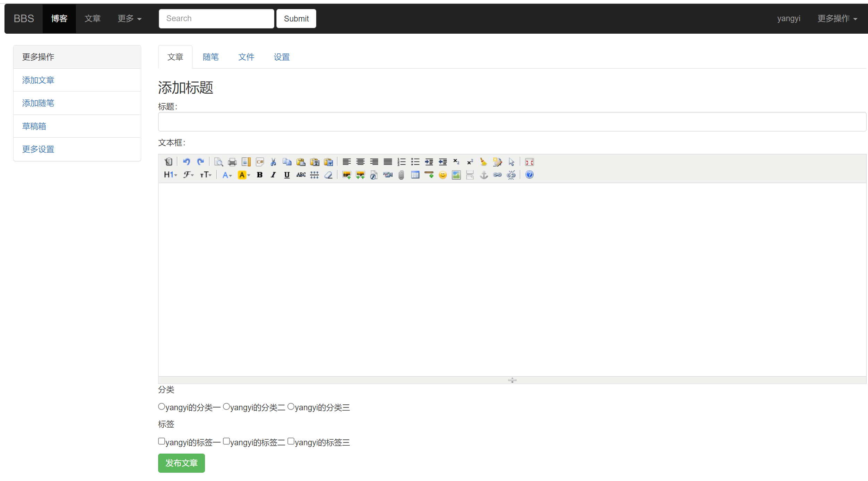Open the 草稿箱 sidebar link
868x481 pixels.
coord(34,126)
